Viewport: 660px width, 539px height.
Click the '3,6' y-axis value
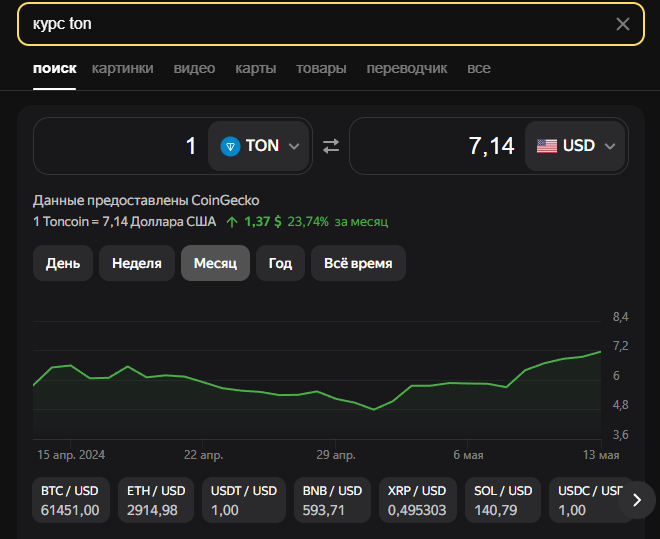(x=620, y=435)
